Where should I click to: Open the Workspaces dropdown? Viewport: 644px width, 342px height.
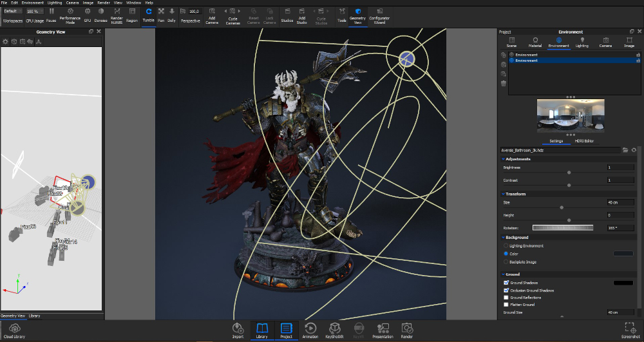click(13, 11)
